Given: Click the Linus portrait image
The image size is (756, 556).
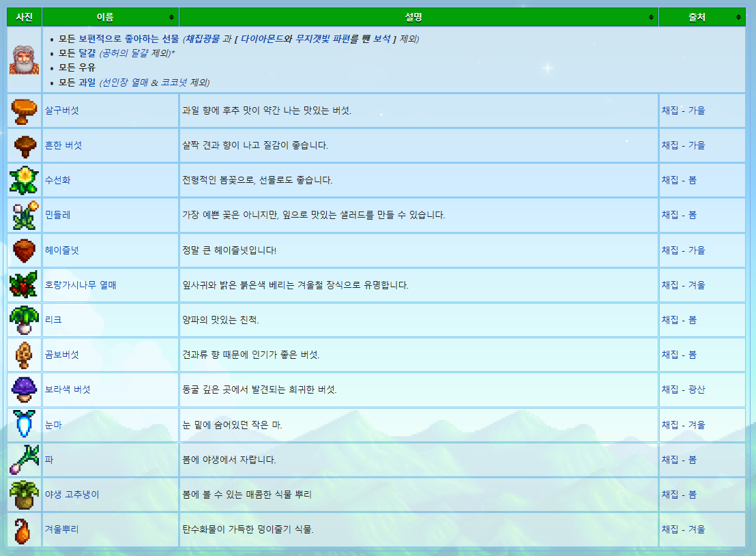Looking at the screenshot, I should tap(24, 60).
